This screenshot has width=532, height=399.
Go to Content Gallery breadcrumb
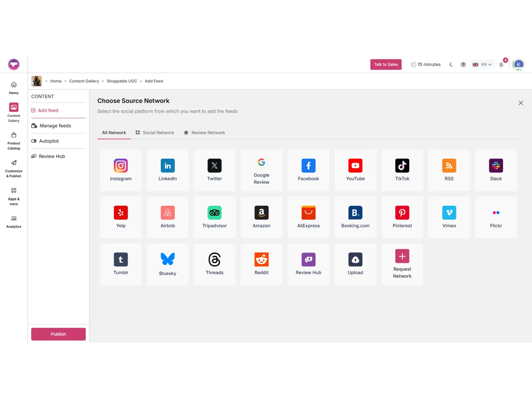(84, 81)
